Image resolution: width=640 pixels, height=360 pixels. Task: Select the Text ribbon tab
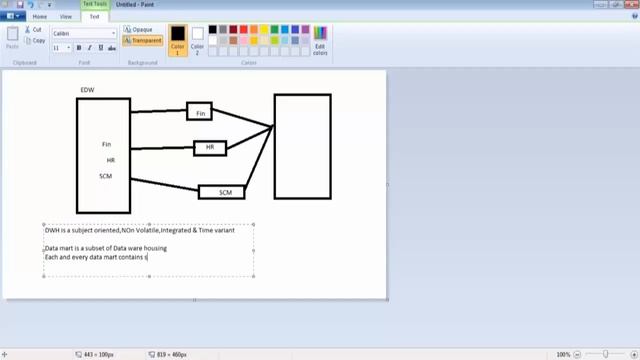[x=94, y=17]
